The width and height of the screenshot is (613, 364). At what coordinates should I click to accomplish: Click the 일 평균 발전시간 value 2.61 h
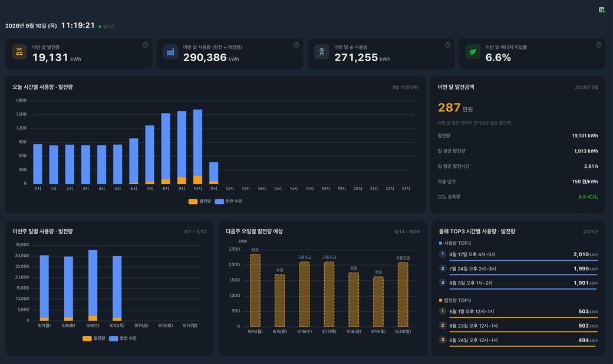(591, 166)
